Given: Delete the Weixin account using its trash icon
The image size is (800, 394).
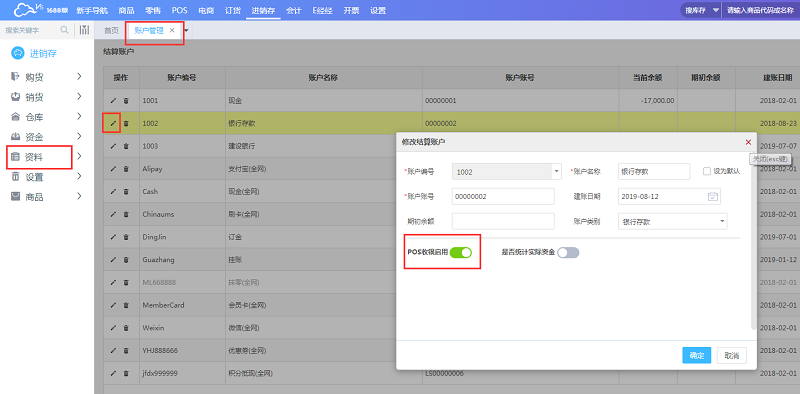Looking at the screenshot, I should [126, 328].
